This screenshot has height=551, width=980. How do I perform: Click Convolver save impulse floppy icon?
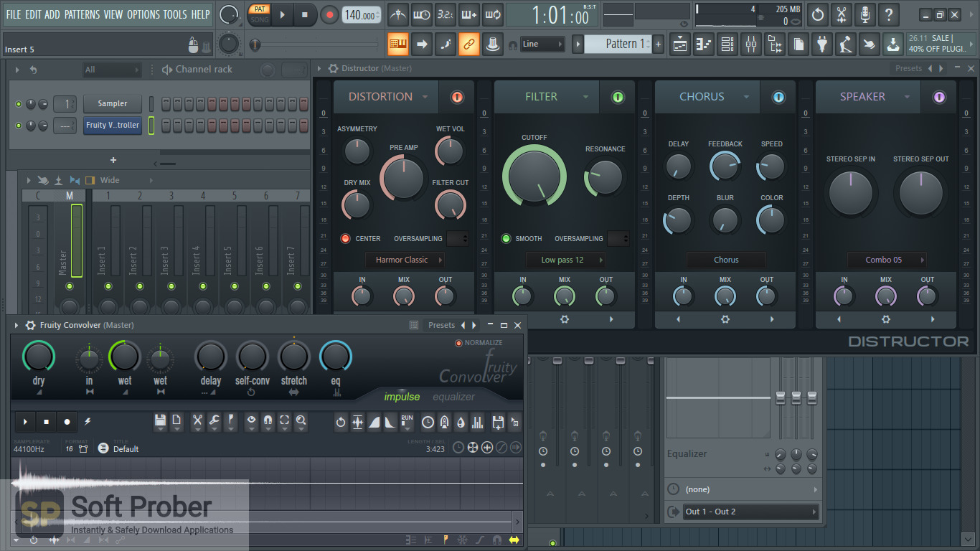click(x=160, y=422)
